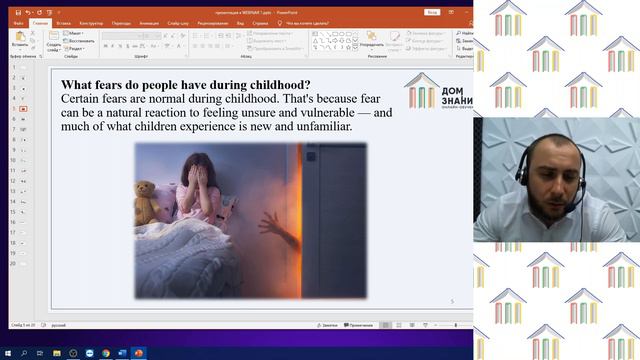Open the Рецензирование ribbon tab
Image resolution: width=640 pixels, height=360 pixels.
213,23
